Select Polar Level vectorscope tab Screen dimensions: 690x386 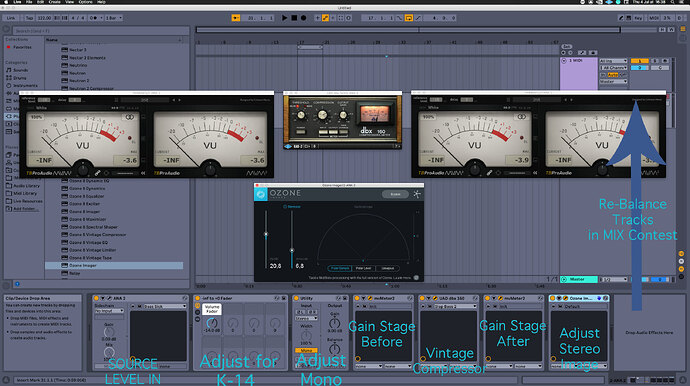click(x=363, y=268)
